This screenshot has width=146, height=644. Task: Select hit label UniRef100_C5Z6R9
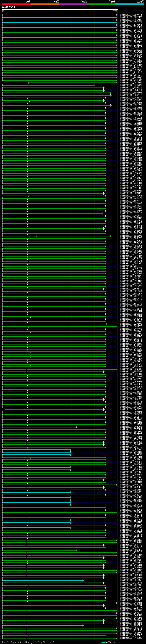[131, 429]
